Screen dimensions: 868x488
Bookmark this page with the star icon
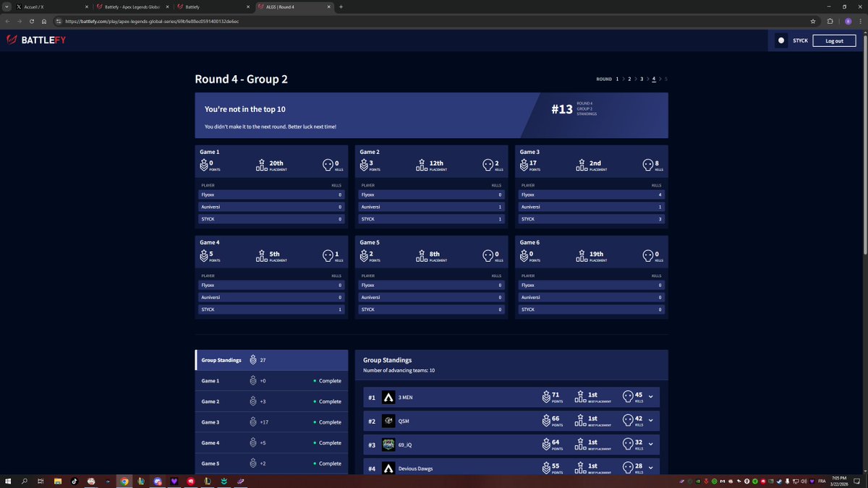click(x=813, y=21)
